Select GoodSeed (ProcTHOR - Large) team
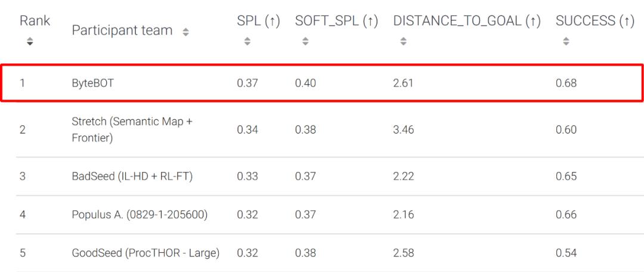 tap(145, 253)
